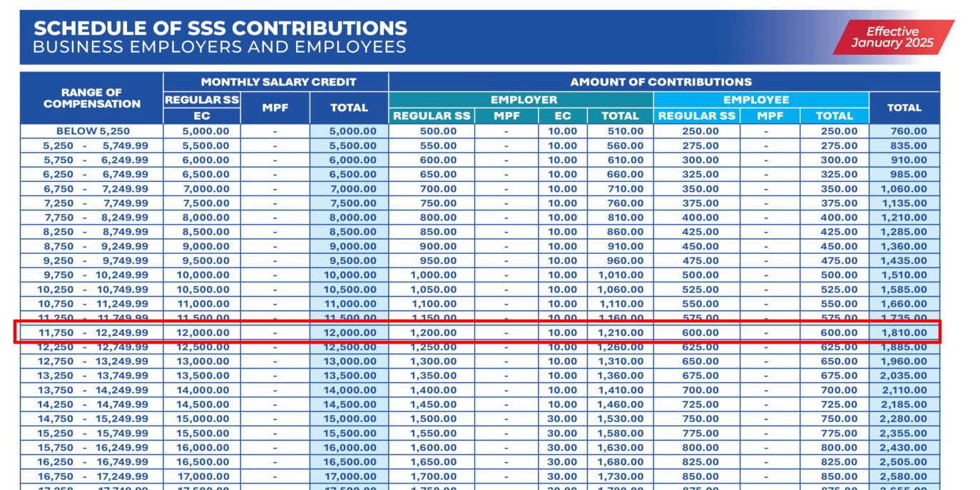The height and width of the screenshot is (490, 980).
Task: Click the '2,035.00' grand total cell
Action: [904, 376]
